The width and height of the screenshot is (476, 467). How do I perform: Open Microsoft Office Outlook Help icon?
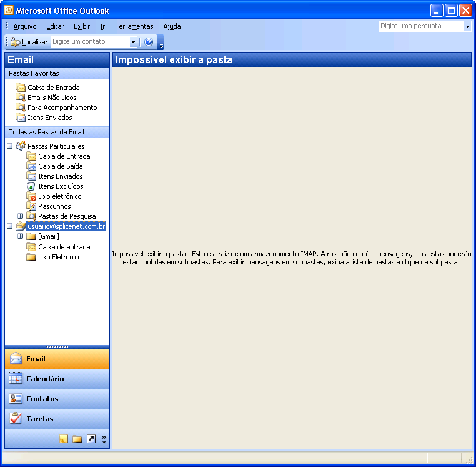(149, 42)
